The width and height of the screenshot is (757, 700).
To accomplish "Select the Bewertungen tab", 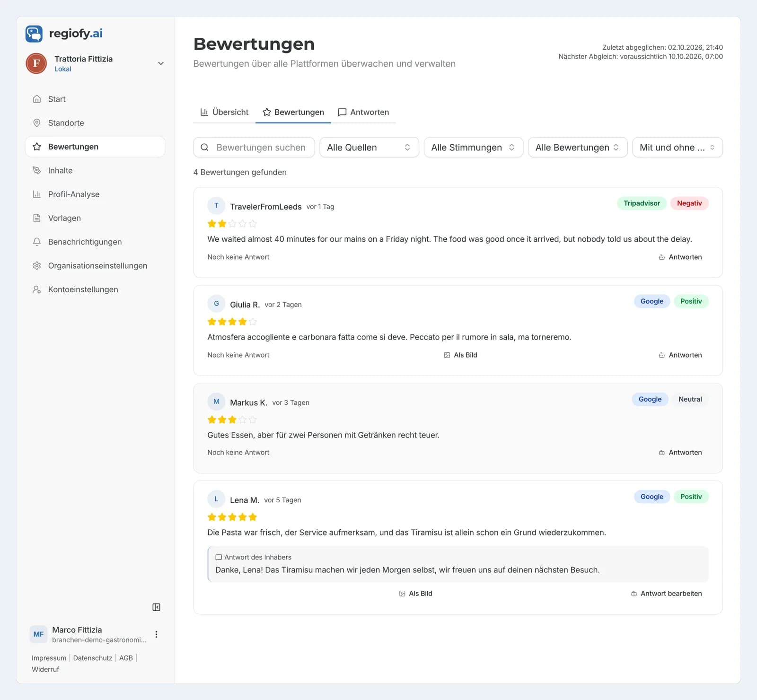I will (x=293, y=112).
